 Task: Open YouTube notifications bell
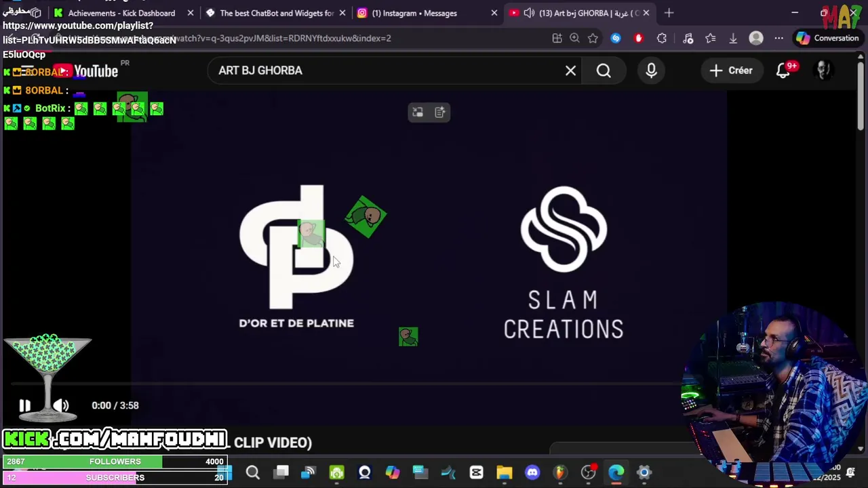(x=783, y=70)
